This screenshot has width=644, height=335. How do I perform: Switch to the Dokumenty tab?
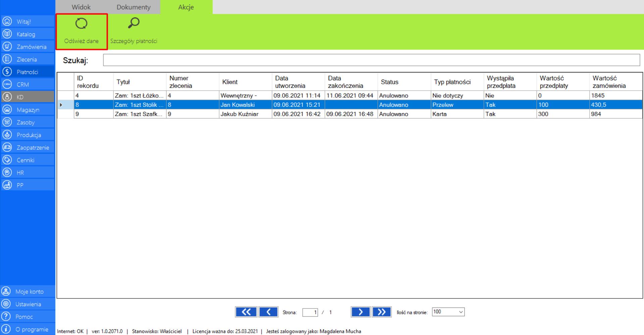134,7
